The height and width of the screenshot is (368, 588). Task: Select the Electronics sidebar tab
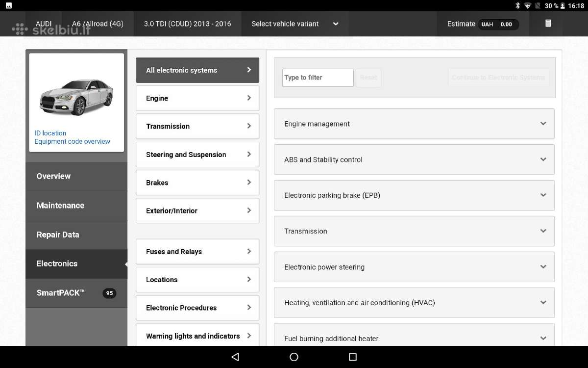click(x=76, y=263)
